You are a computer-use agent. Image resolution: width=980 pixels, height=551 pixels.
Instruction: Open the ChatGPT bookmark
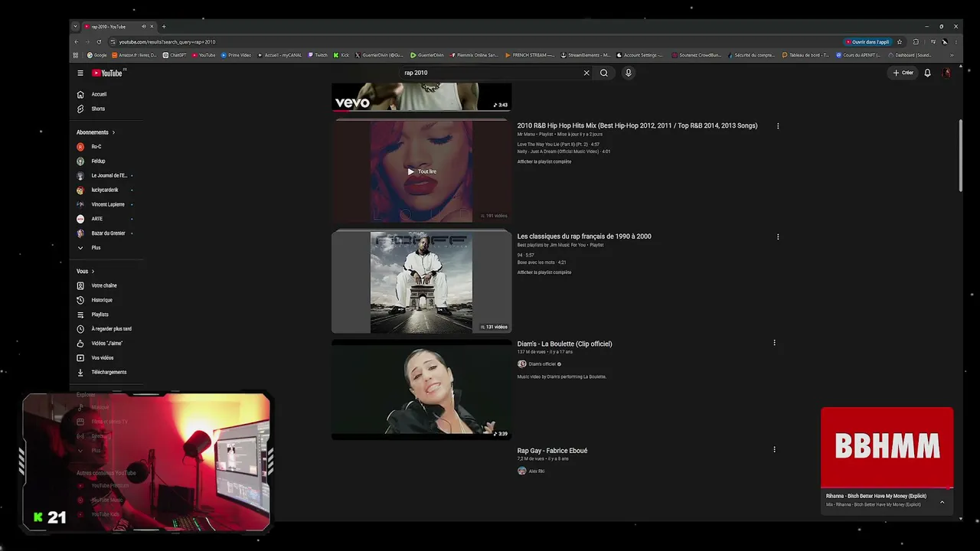click(x=175, y=55)
